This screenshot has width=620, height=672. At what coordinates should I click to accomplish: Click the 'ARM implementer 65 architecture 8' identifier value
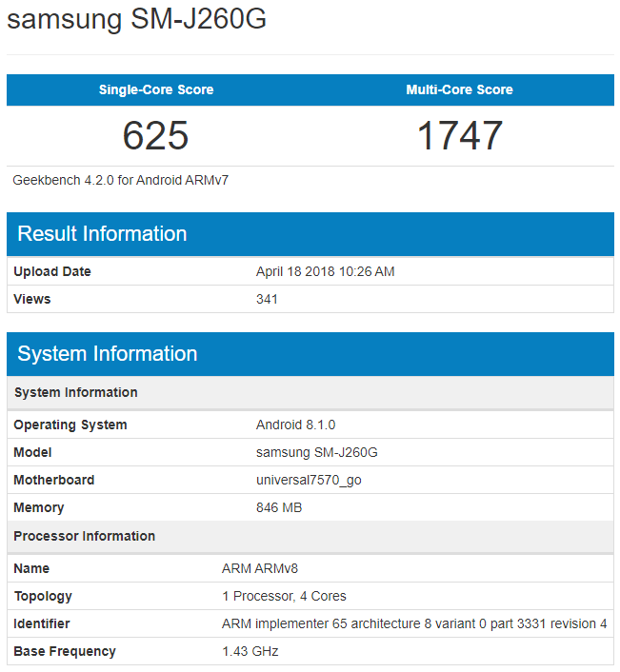tap(414, 624)
